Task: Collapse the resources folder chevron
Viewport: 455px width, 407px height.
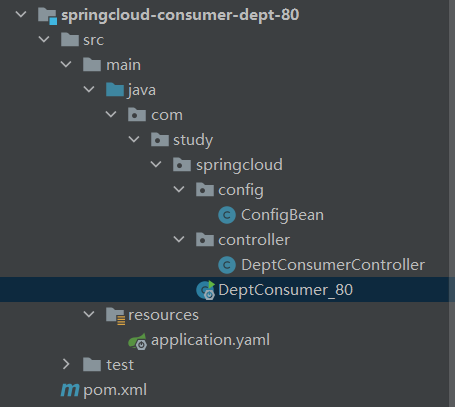Action: click(89, 314)
